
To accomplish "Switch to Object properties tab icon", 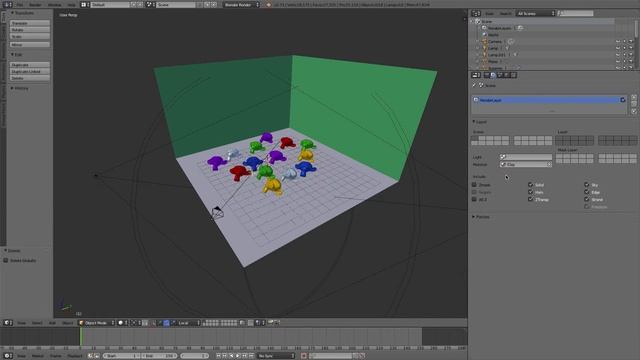I will 513,75.
